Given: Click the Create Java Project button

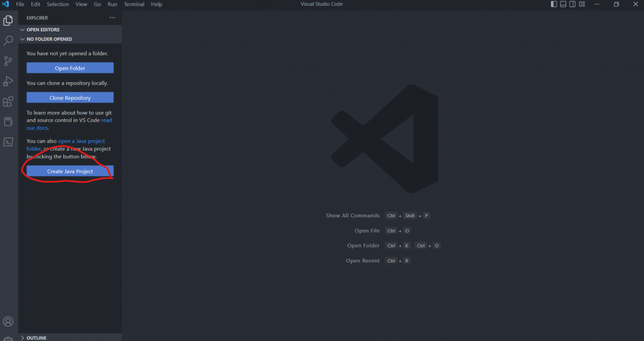Looking at the screenshot, I should (x=70, y=171).
